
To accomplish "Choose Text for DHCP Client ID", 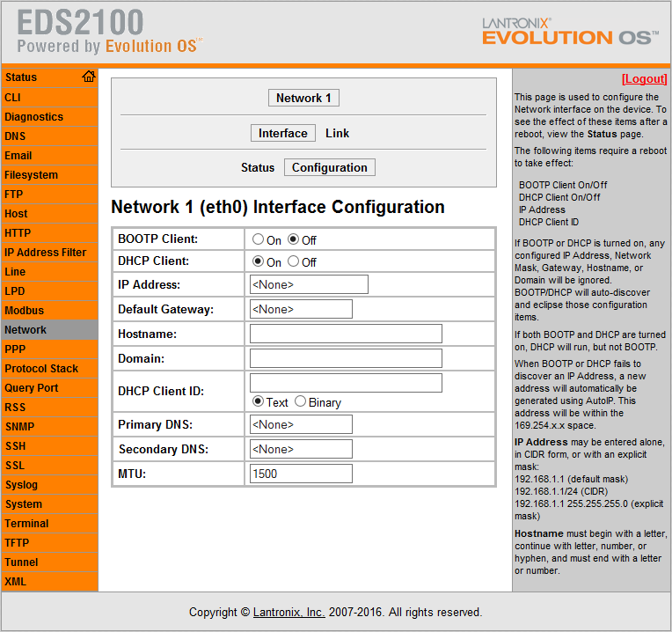I will tap(258, 401).
